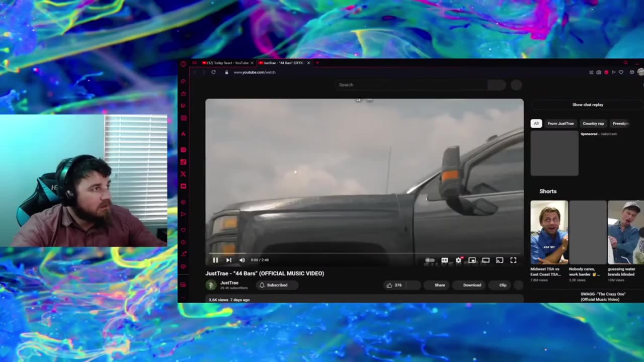Click the red ad blocker shield icon

(x=606, y=72)
